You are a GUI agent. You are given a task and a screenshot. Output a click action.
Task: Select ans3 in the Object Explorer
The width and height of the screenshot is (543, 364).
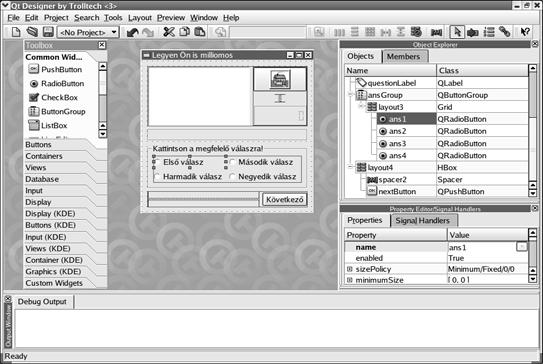(397, 143)
